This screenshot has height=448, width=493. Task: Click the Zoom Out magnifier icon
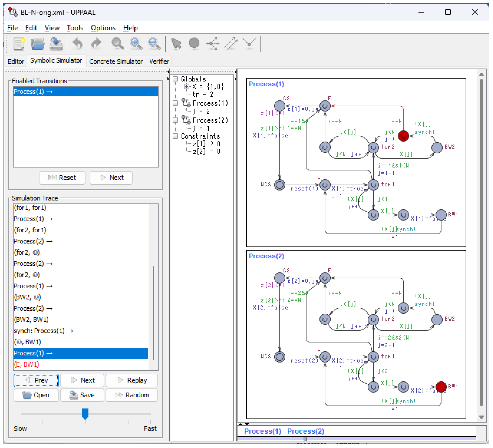pos(154,44)
